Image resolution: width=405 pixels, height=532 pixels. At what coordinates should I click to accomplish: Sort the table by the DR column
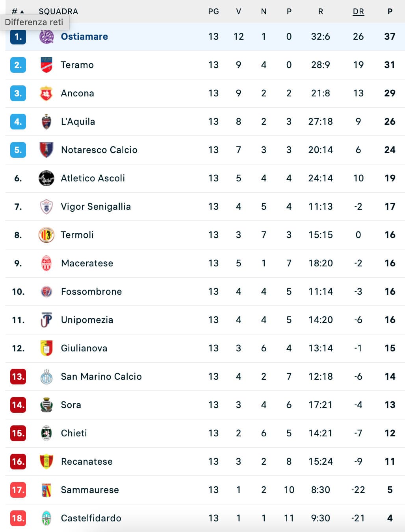point(358,11)
